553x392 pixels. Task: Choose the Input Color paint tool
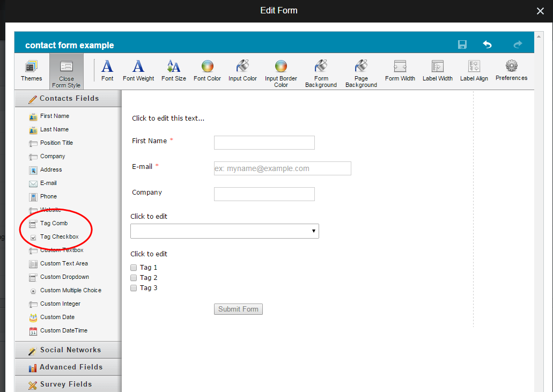pyautogui.click(x=242, y=71)
